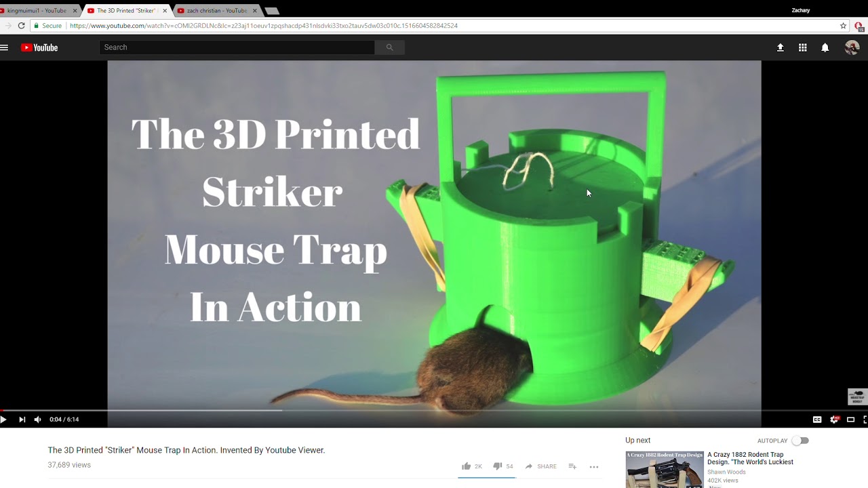The image size is (868, 488).
Task: Open the YouTube guide hamburger menu
Action: (4, 47)
